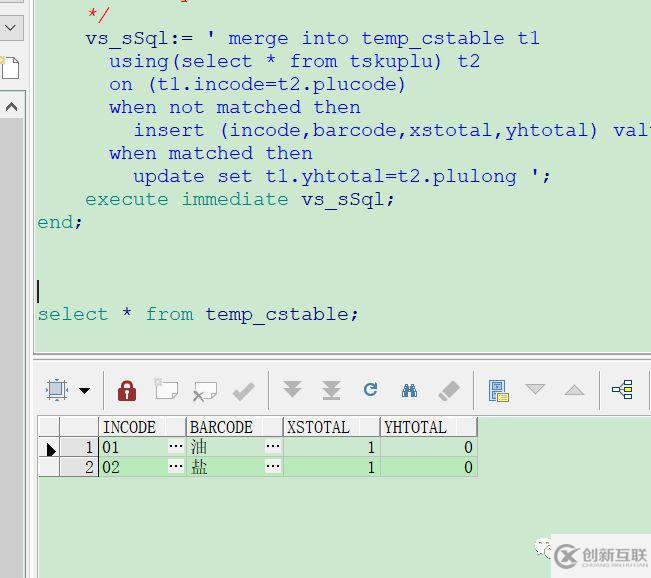Viewport: 651px width, 578px height.
Task: Click the 'on (t1.incode=t2.plucode)' line
Action: (257, 85)
